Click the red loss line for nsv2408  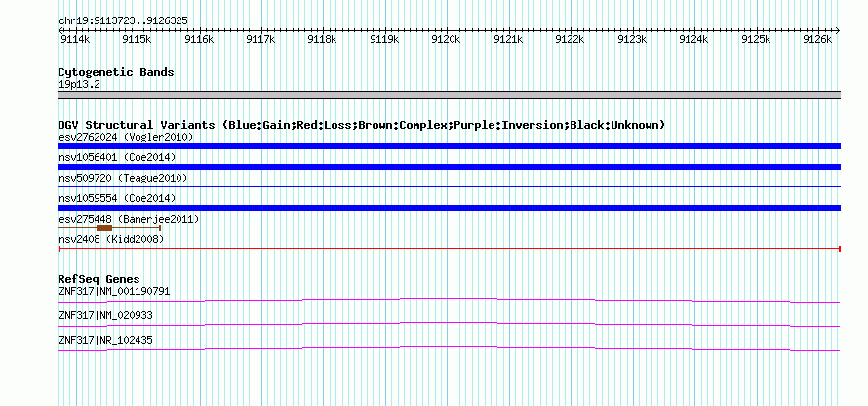(449, 249)
